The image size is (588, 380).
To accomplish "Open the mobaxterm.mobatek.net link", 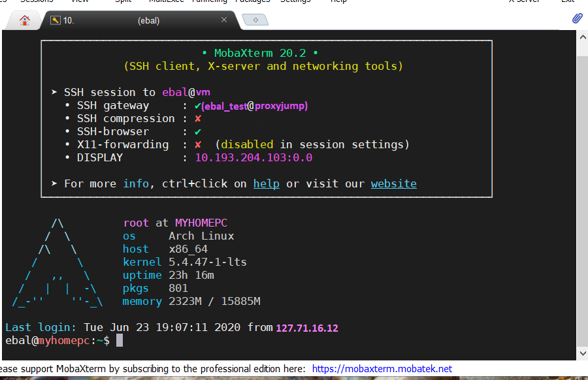I will tap(382, 369).
